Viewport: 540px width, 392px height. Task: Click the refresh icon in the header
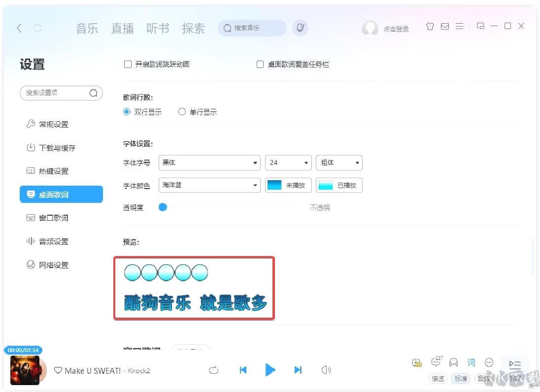pos(37,28)
